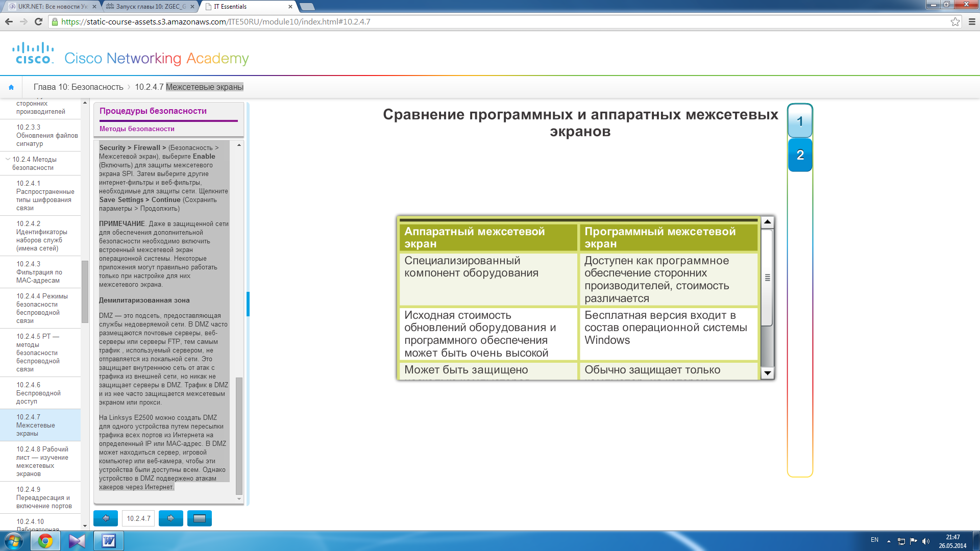Screen dimensions: 980x551
Task: Click the EN language indicator
Action: [x=874, y=540]
